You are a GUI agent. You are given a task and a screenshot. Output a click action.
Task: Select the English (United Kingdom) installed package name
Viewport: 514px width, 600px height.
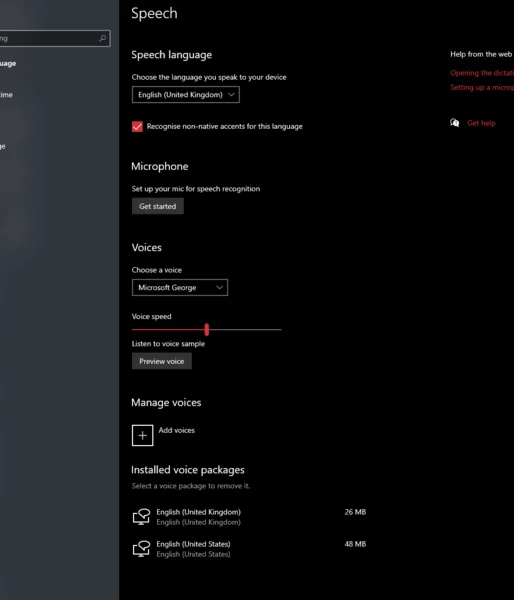point(198,512)
